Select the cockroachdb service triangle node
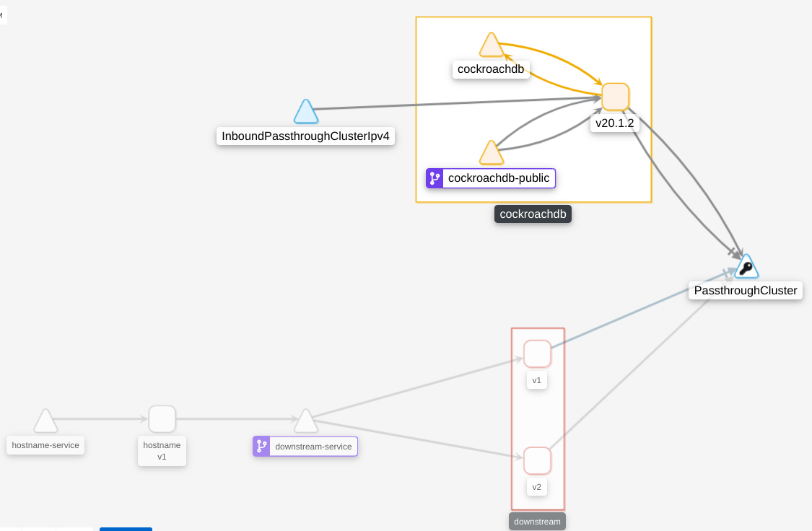 [491, 45]
